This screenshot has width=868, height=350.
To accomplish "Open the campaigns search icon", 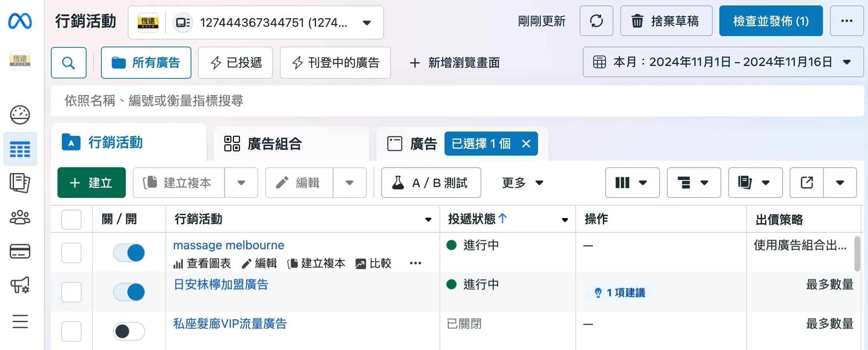I will tap(68, 62).
